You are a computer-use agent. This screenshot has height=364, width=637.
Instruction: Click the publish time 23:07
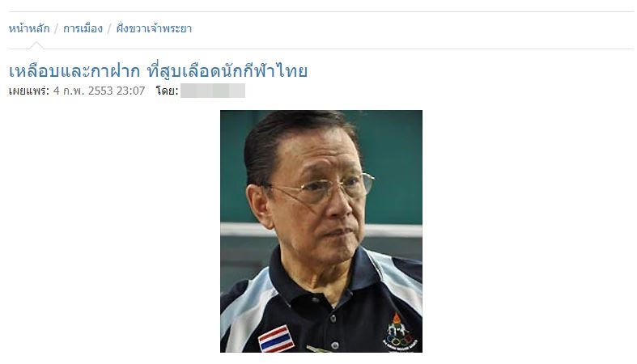(x=131, y=91)
